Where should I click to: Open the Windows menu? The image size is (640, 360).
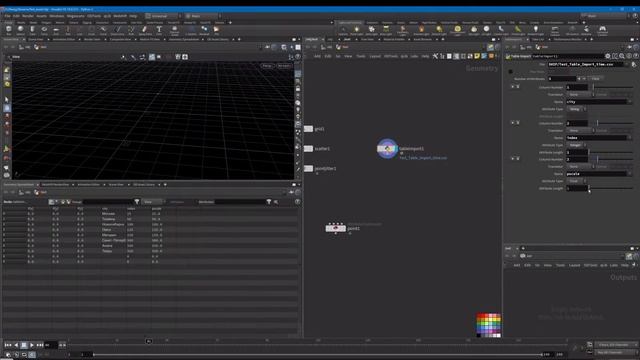tap(57, 16)
